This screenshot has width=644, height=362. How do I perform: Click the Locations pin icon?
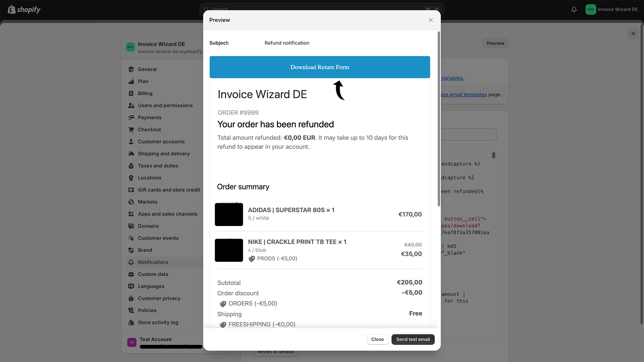pyautogui.click(x=131, y=178)
